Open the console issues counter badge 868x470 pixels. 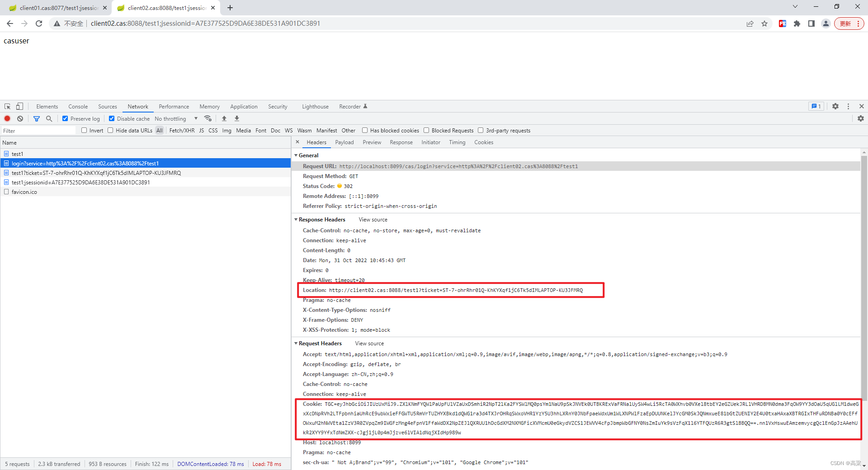[816, 106]
